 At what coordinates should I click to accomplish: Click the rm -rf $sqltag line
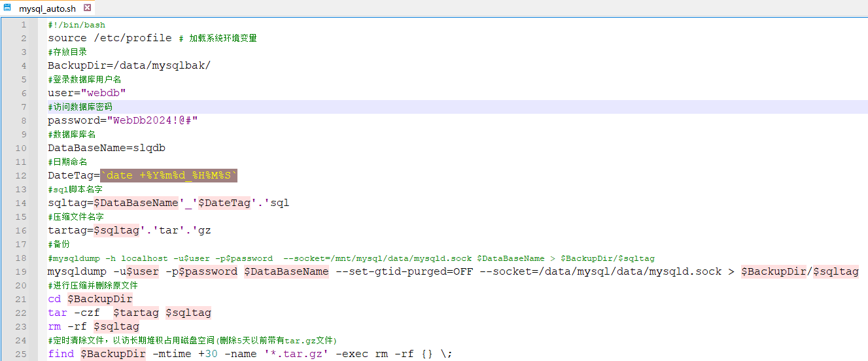(x=93, y=326)
